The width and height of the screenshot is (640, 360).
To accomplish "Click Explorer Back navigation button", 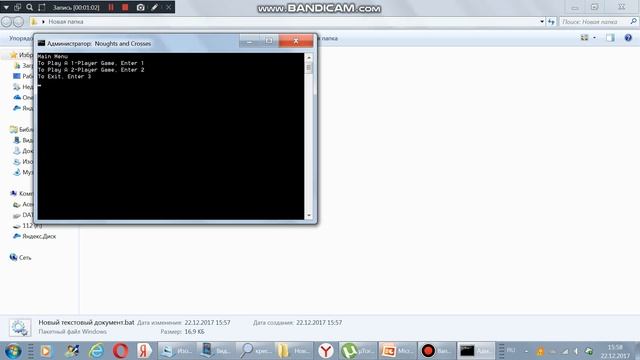I will click(7, 22).
